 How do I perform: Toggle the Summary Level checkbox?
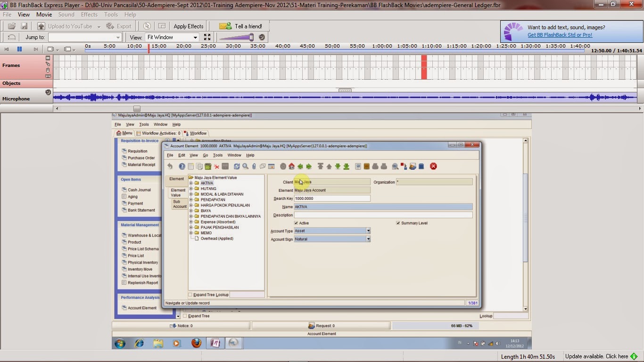tap(398, 223)
